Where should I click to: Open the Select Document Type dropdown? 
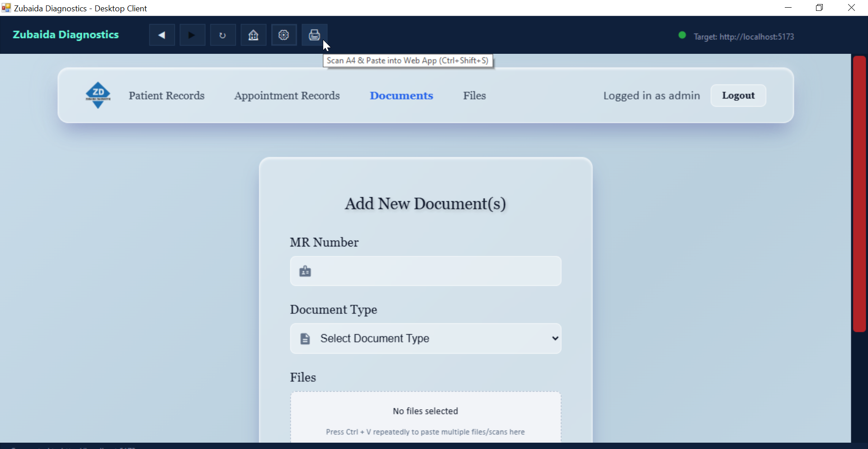[425, 338]
